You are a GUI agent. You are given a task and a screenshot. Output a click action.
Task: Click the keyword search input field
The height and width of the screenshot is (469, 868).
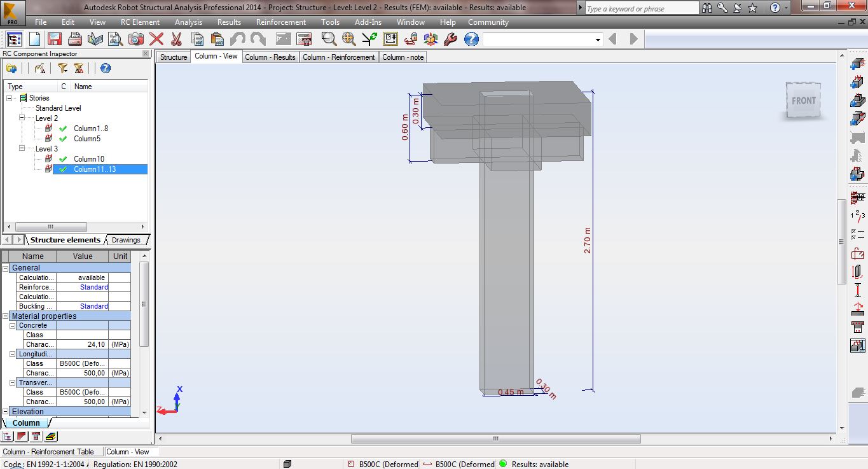tap(641, 8)
